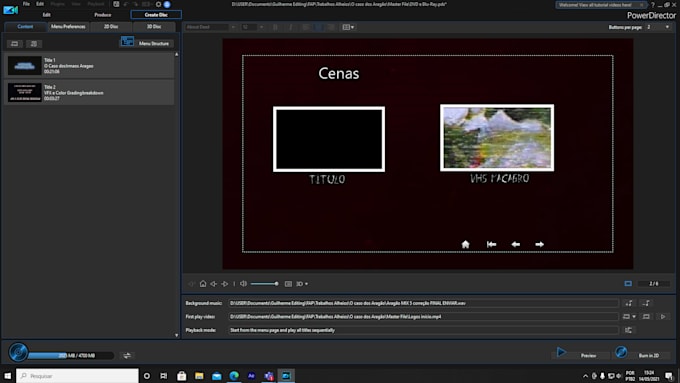Open the 2D Disc tab
Image resolution: width=680 pixels, height=383 pixels.
111,26
